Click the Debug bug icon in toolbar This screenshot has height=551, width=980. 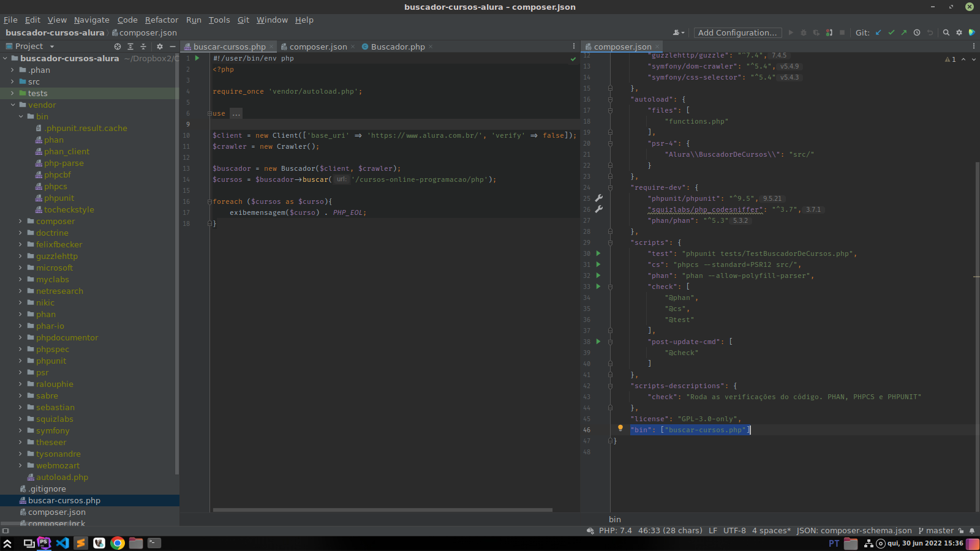coord(804,32)
